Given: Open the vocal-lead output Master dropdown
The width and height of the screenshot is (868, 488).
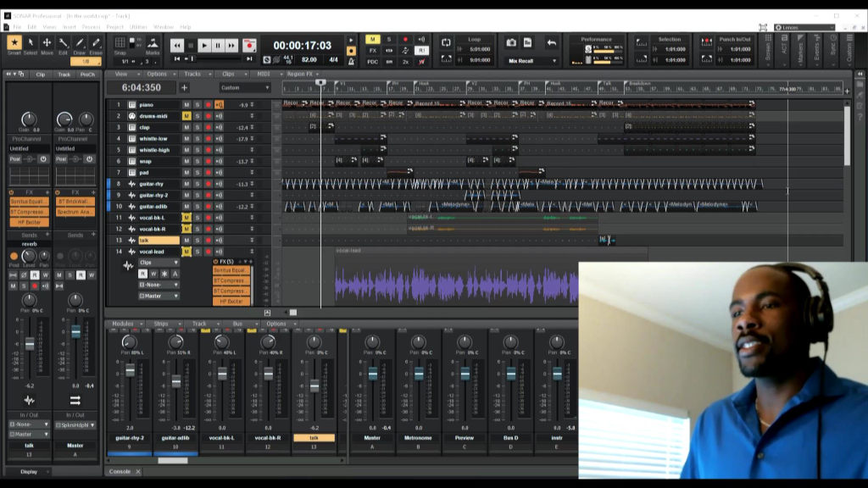Looking at the screenshot, I should (x=159, y=296).
